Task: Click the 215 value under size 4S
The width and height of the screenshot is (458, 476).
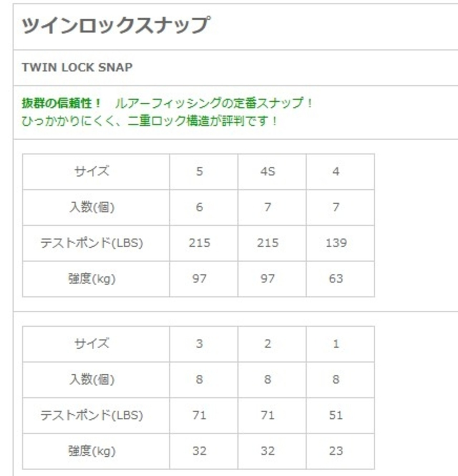Action: pyautogui.click(x=268, y=243)
